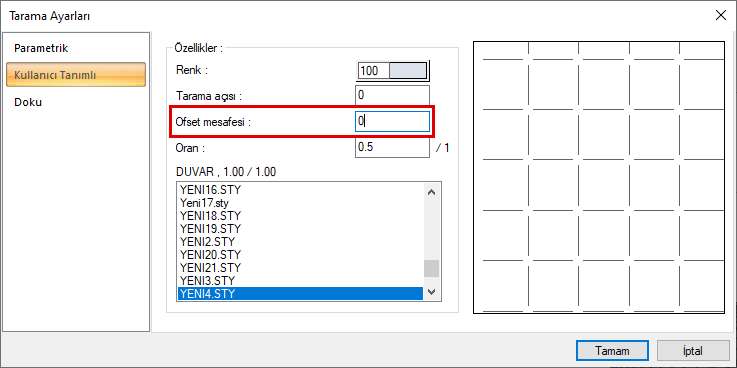Focus the Ofset mesafesi input field

click(x=392, y=121)
